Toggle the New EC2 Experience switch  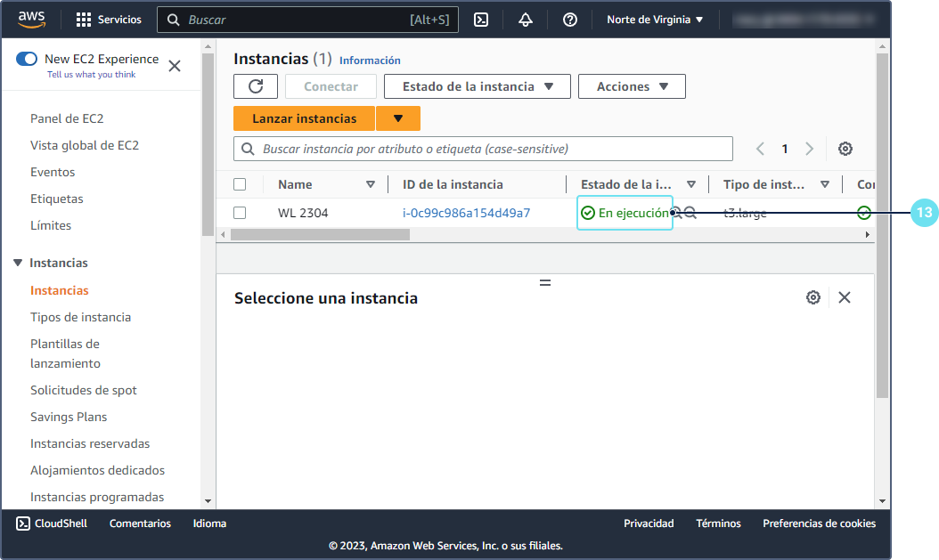27,60
